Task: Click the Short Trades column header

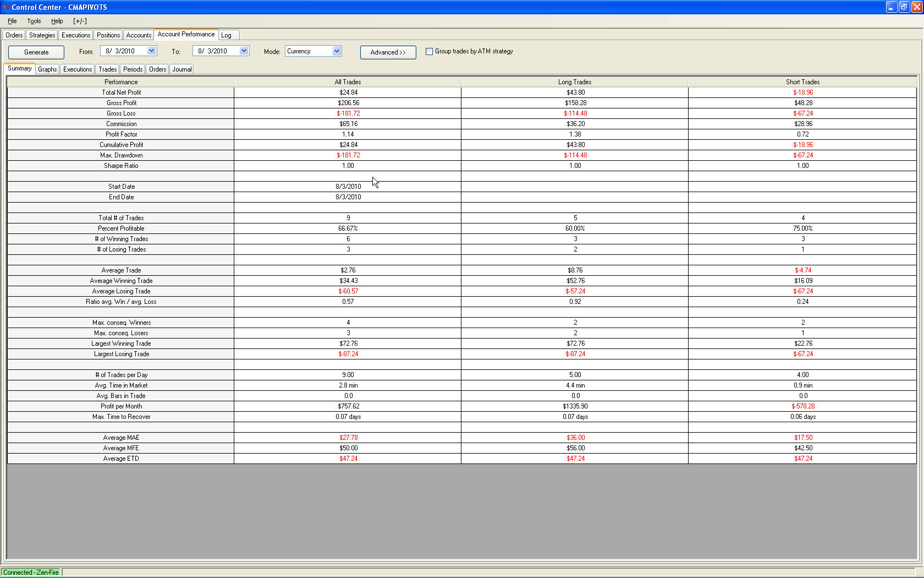Action: click(x=802, y=82)
